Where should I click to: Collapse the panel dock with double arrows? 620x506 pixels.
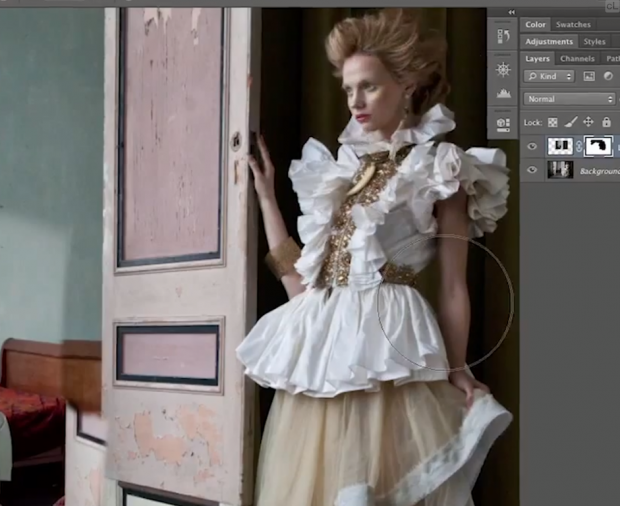[512, 12]
